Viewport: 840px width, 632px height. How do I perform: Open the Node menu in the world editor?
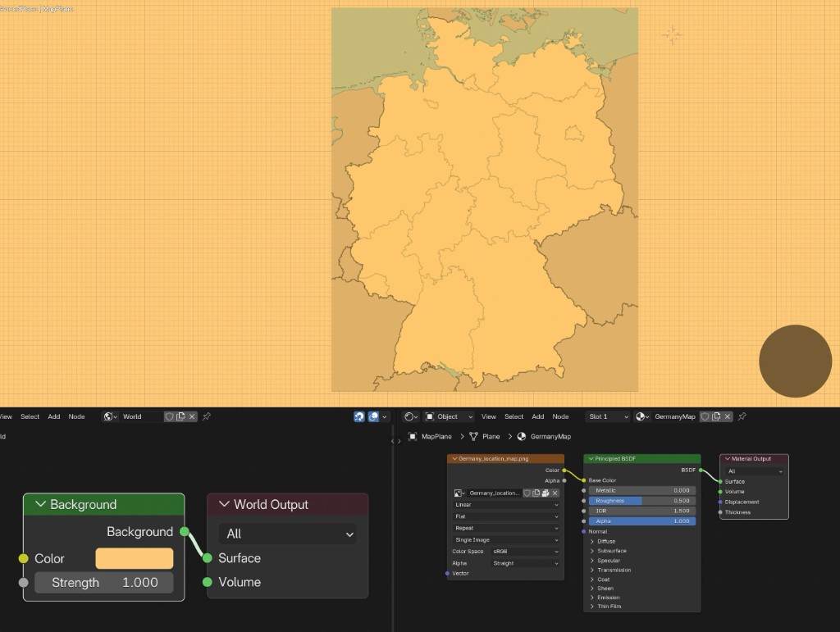pyautogui.click(x=76, y=416)
